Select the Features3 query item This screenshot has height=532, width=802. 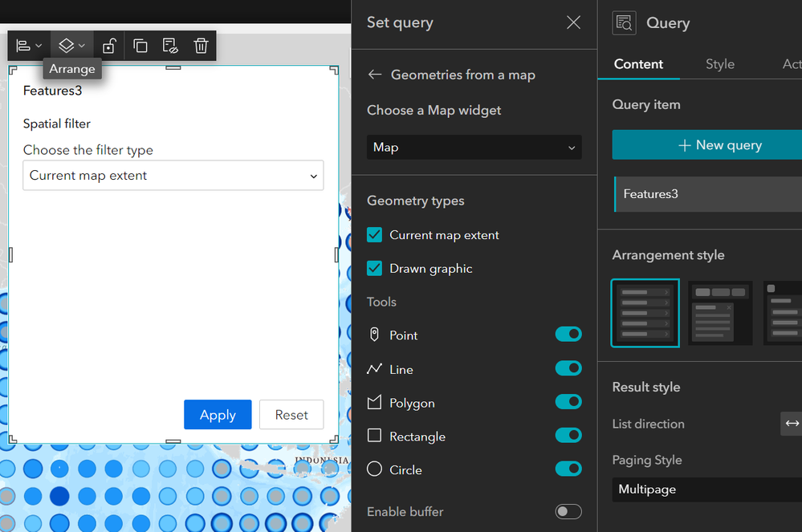tap(708, 194)
